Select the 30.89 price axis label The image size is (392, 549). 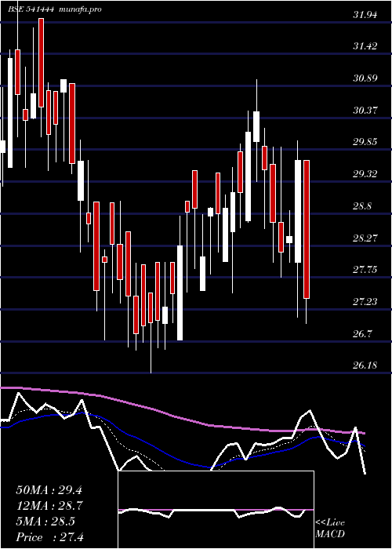pos(365,78)
